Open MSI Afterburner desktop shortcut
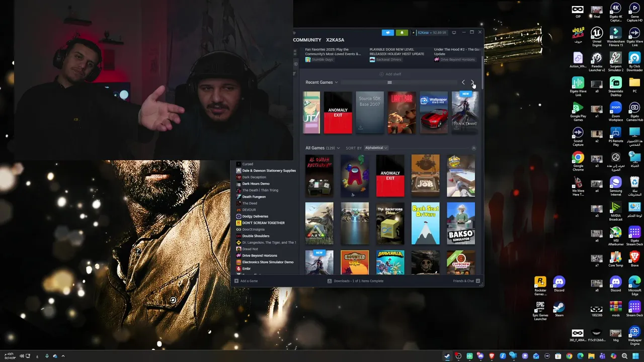 click(x=616, y=236)
